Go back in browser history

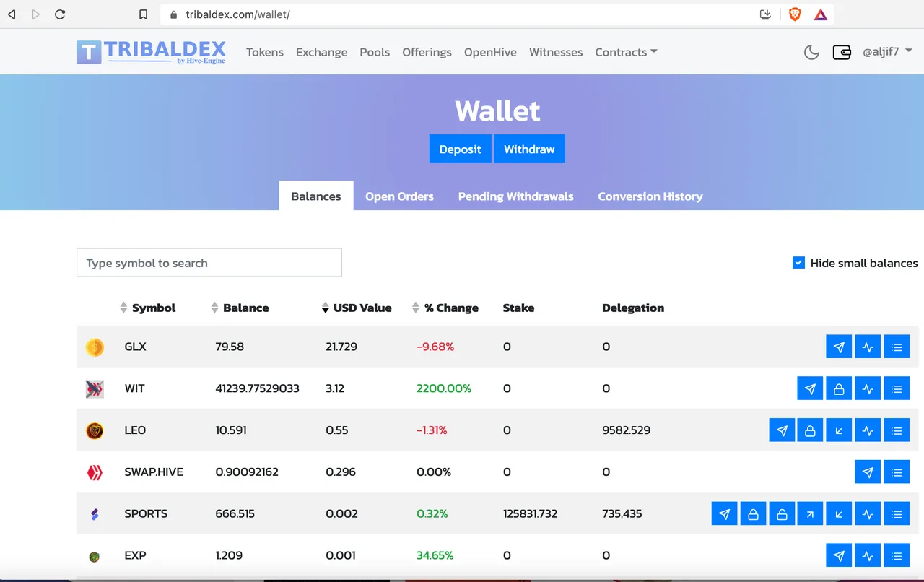tap(12, 14)
